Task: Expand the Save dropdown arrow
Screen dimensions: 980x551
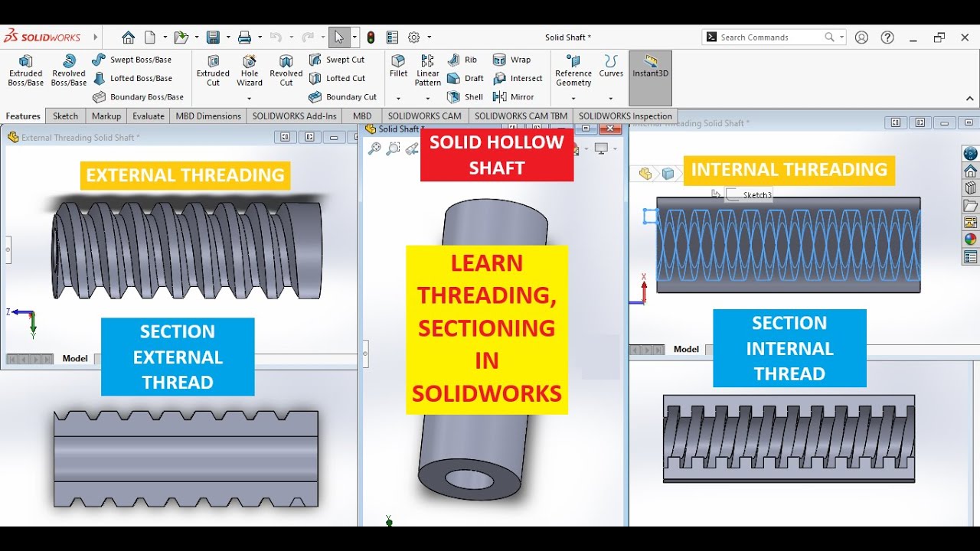Action: (228, 37)
